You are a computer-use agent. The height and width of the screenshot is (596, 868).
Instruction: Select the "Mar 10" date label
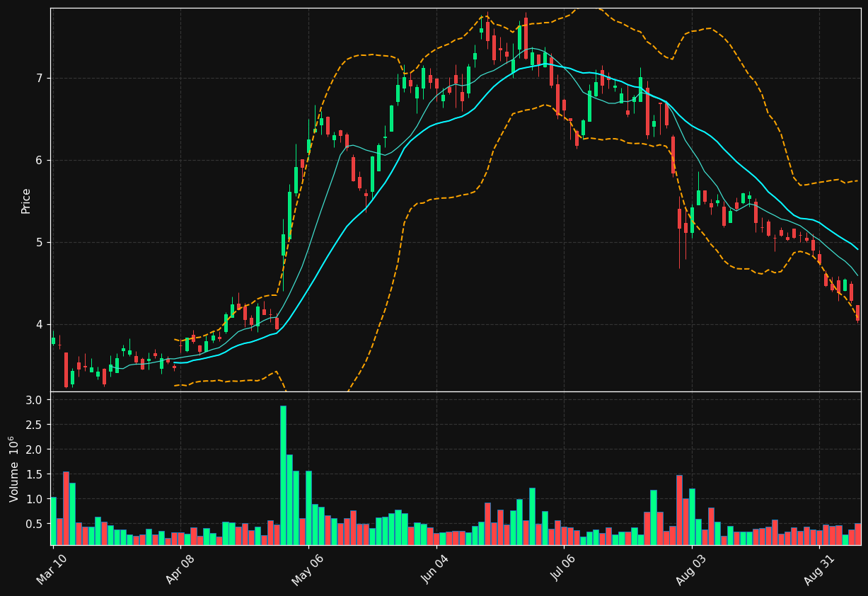52,569
